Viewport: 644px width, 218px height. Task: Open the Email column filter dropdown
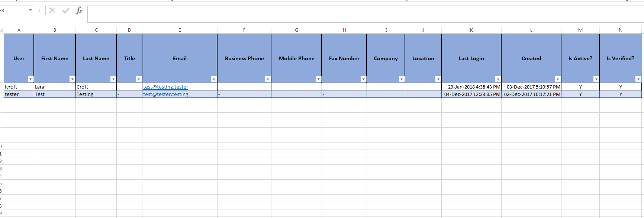(x=214, y=79)
